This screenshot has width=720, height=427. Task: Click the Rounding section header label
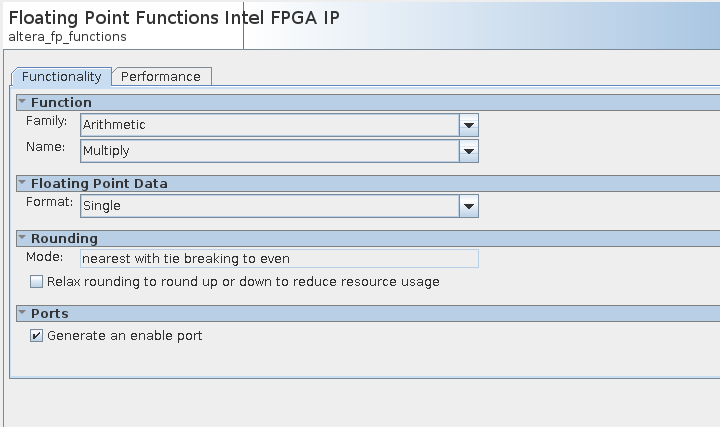[64, 239]
